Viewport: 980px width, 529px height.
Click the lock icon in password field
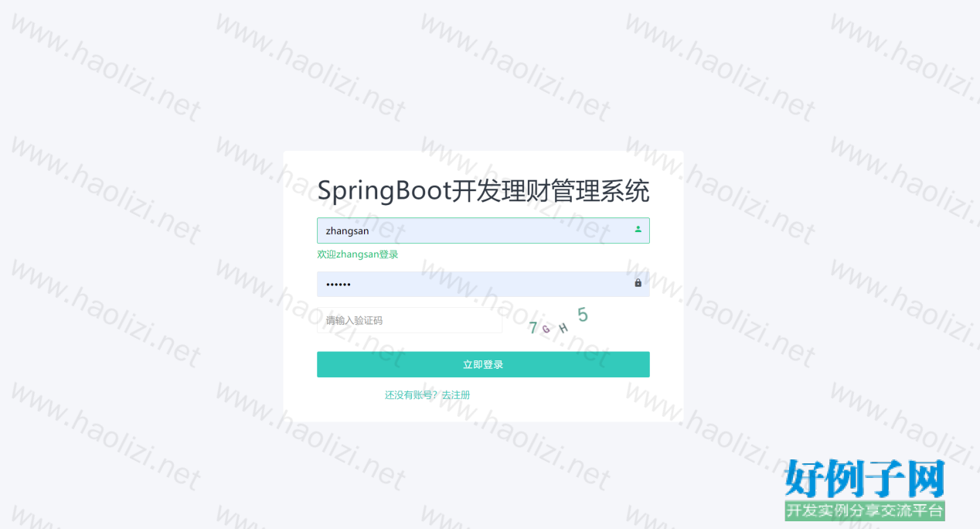tap(638, 283)
